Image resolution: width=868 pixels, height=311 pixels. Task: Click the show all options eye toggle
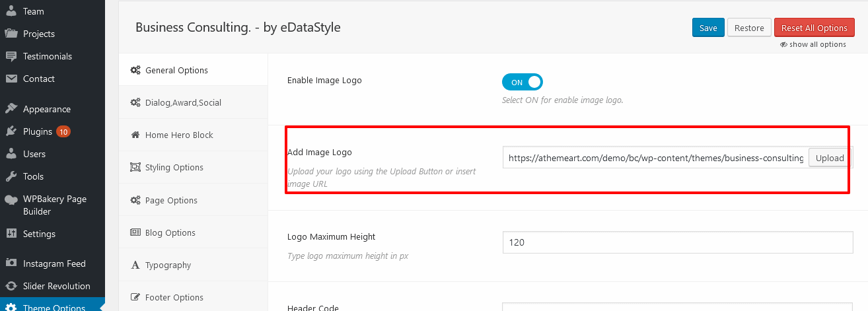pyautogui.click(x=813, y=44)
